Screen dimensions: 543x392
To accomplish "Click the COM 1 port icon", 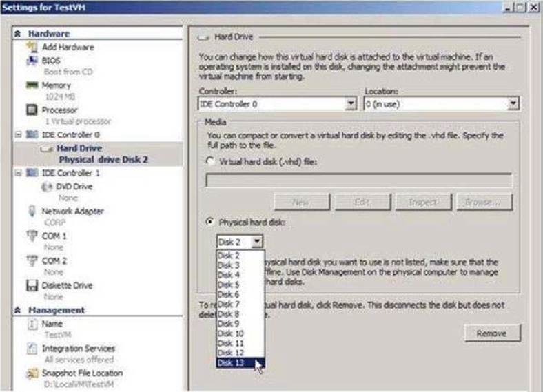I will click(x=32, y=236).
